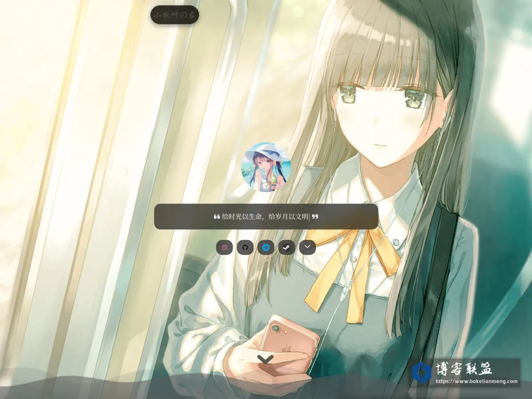Open the Steam profile icon

(x=287, y=247)
